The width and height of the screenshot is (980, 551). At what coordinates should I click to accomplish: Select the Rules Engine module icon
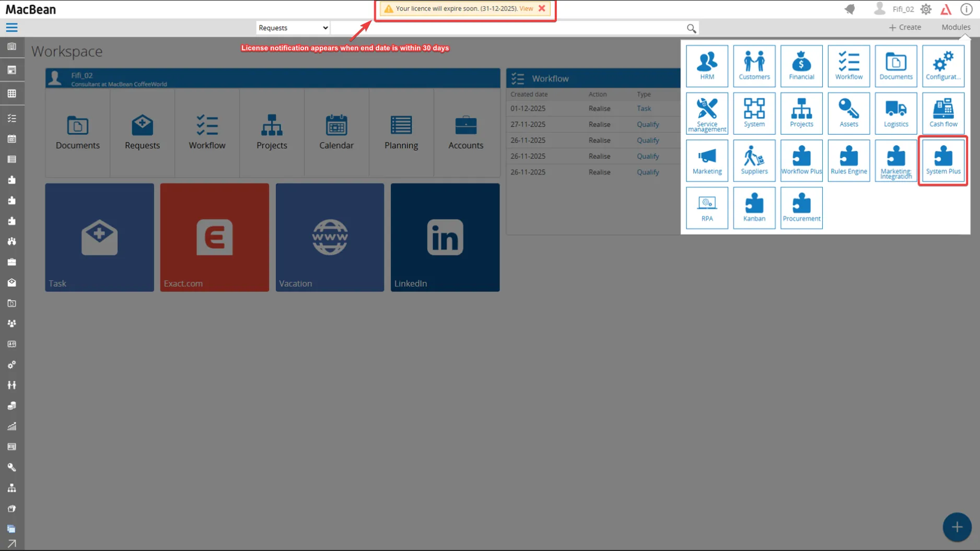848,160
